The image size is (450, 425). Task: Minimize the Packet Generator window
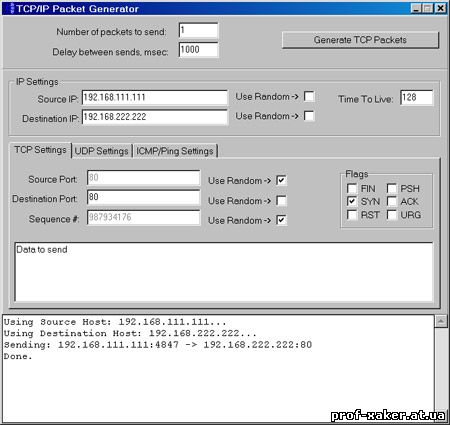[416, 8]
